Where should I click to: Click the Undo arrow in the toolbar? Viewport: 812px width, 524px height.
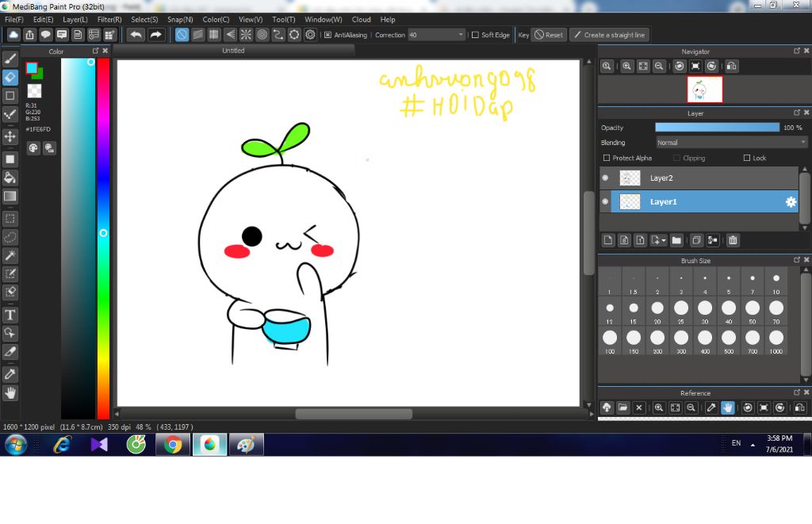click(x=136, y=35)
